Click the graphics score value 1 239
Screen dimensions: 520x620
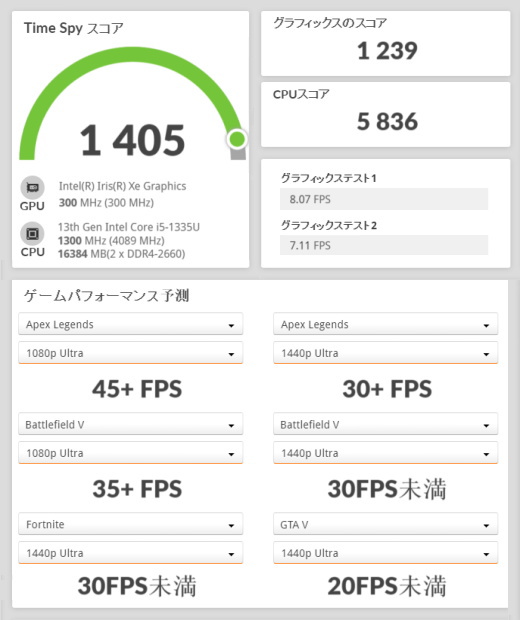387,51
